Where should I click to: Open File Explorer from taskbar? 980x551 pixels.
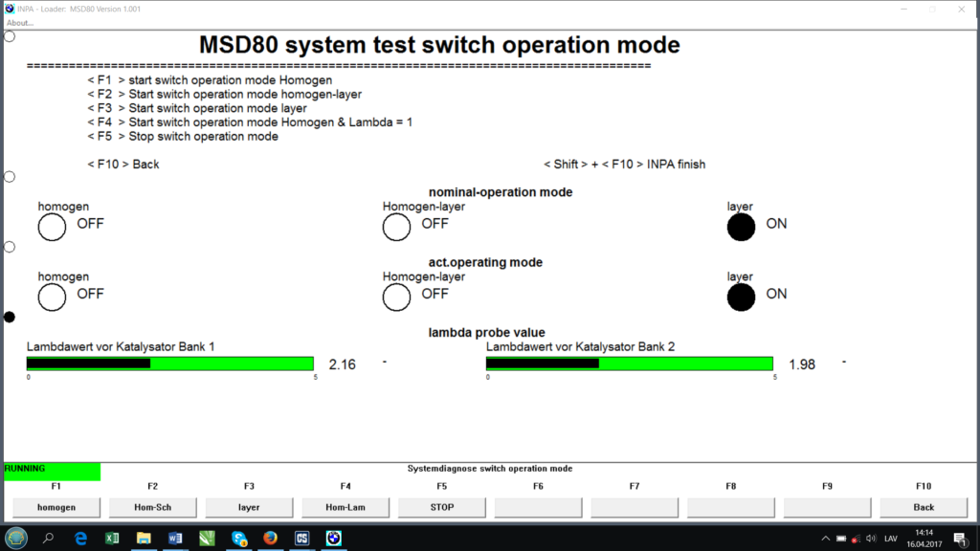144,538
